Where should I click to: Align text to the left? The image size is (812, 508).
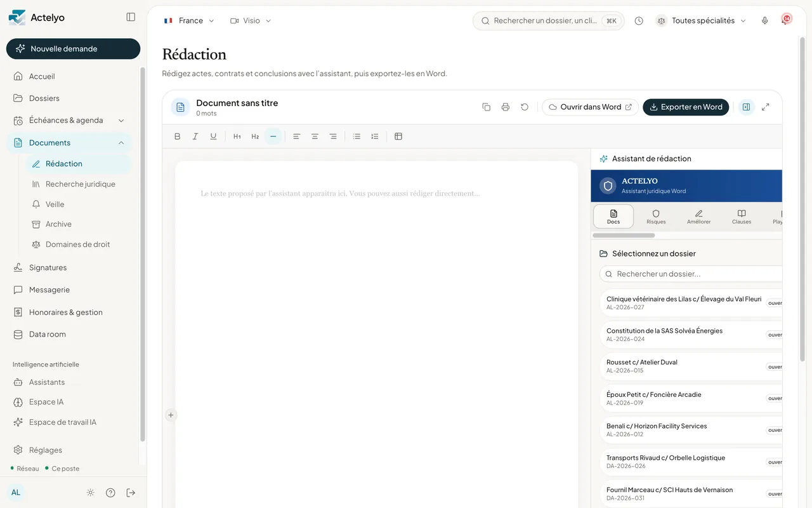[x=296, y=137]
